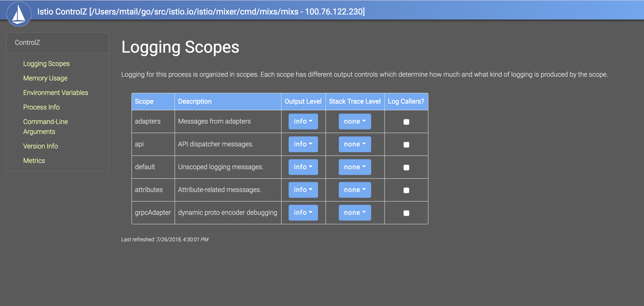Click Version Info navigation link
Screen dimensions: 644x306
coord(41,146)
